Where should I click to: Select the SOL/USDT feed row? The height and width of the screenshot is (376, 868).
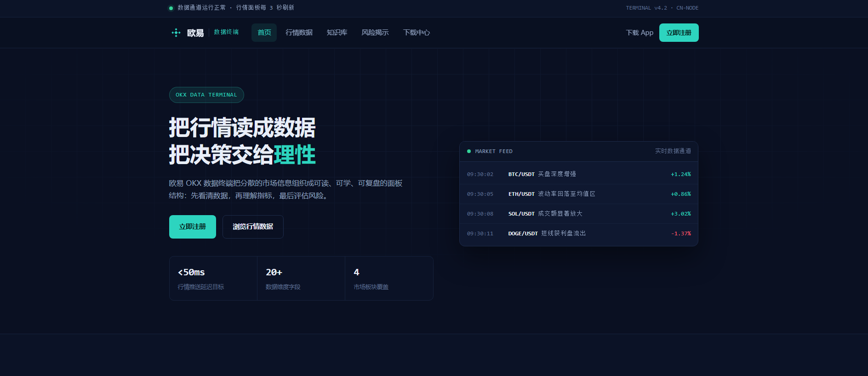(579, 214)
